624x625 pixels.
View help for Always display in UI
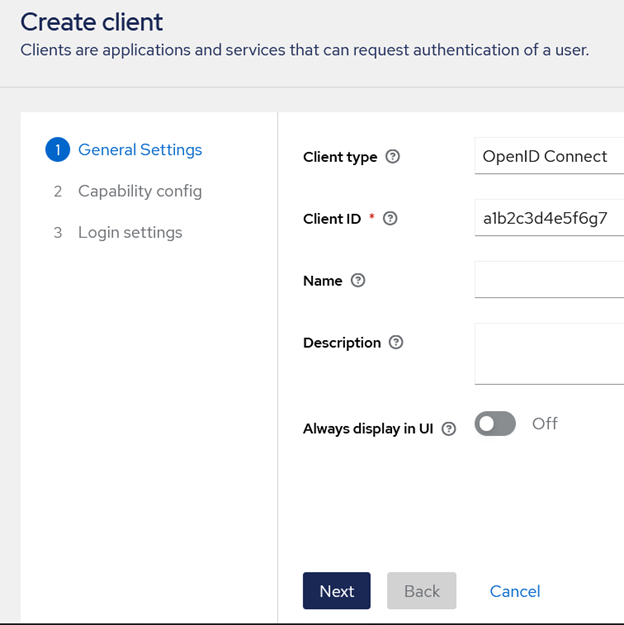449,429
